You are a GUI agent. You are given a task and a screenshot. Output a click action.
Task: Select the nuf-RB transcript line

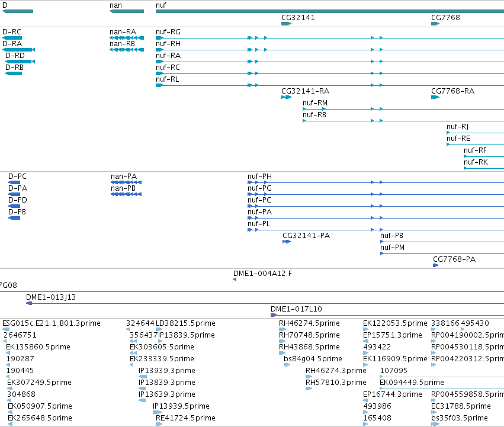click(x=403, y=121)
